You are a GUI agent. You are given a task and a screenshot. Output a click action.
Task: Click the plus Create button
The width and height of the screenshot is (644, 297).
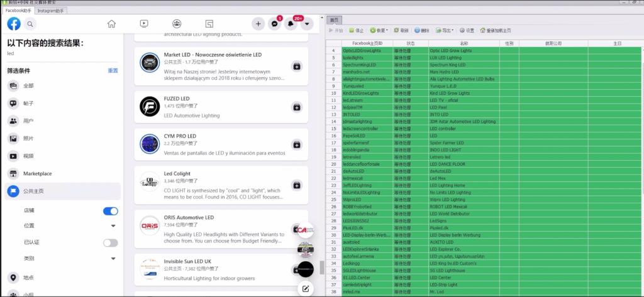point(258,24)
